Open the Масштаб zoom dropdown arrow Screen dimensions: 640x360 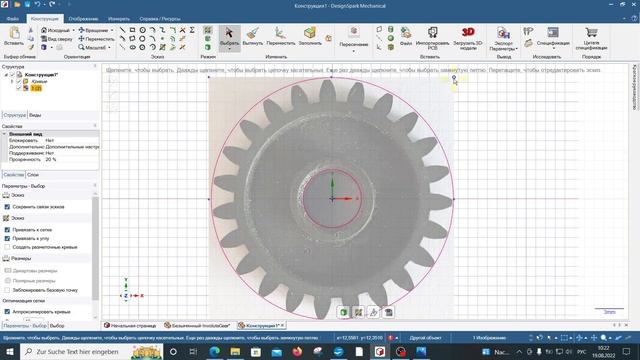pyautogui.click(x=109, y=48)
